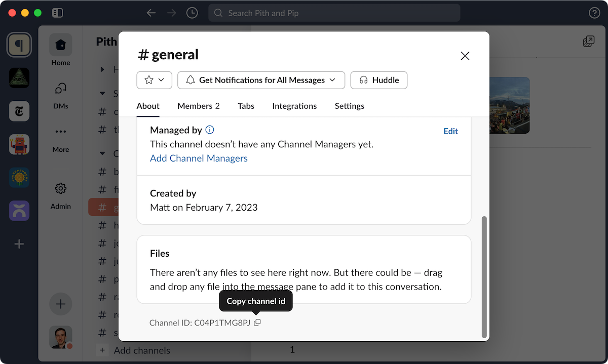Viewport: 608px width, 364px height.
Task: Switch to the Integrations tab
Action: click(x=294, y=106)
